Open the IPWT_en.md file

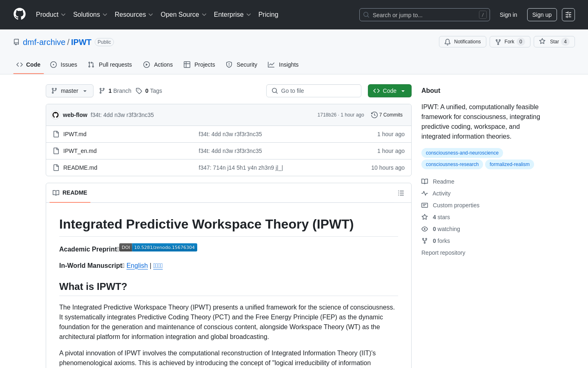pyautogui.click(x=80, y=151)
